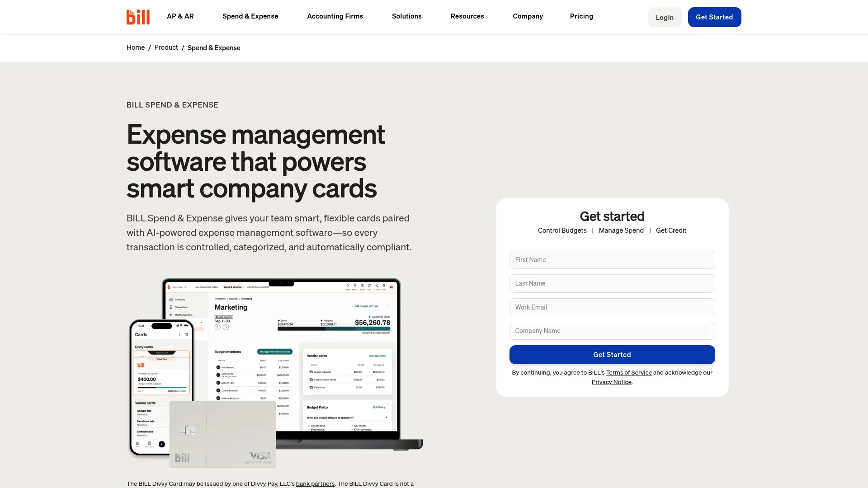Image resolution: width=868 pixels, height=488 pixels.
Task: Submit the form's Get Started button
Action: coord(612,355)
